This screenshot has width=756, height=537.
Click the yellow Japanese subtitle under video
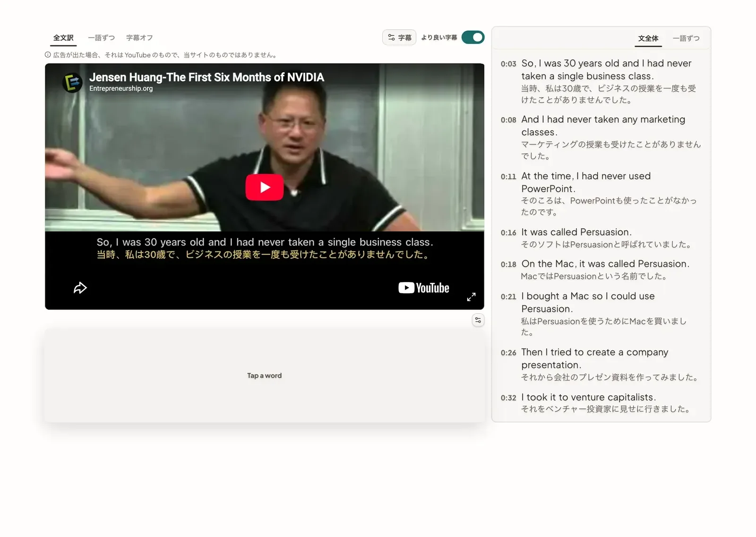coord(263,255)
